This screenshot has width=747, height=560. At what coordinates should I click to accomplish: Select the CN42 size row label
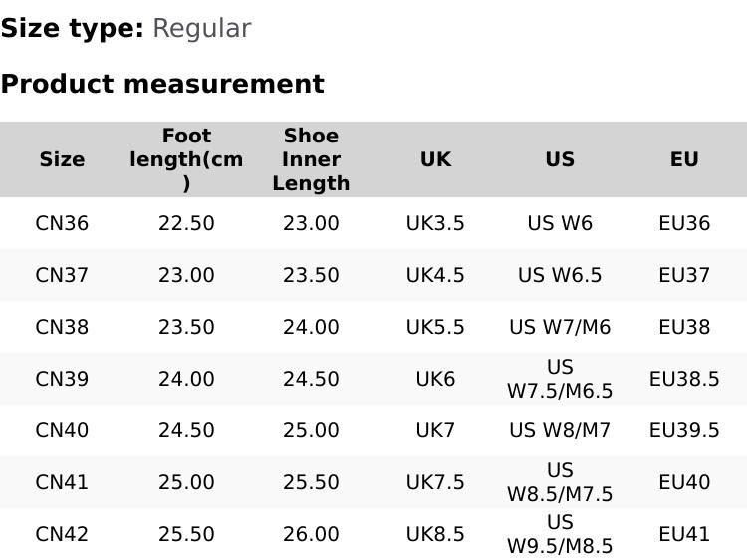pos(62,534)
